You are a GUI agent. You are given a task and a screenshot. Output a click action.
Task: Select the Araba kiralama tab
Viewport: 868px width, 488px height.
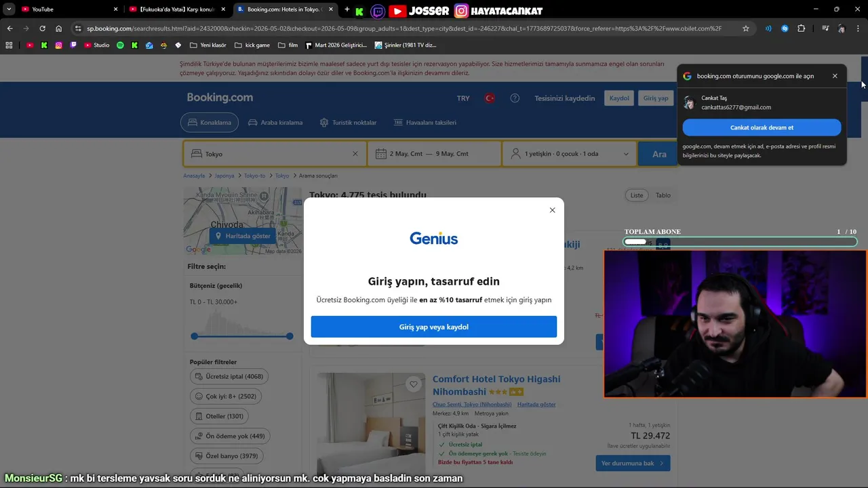coord(275,123)
